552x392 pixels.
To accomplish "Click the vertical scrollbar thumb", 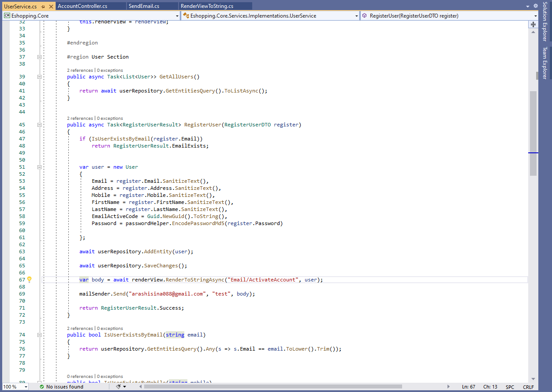I will tap(533, 133).
